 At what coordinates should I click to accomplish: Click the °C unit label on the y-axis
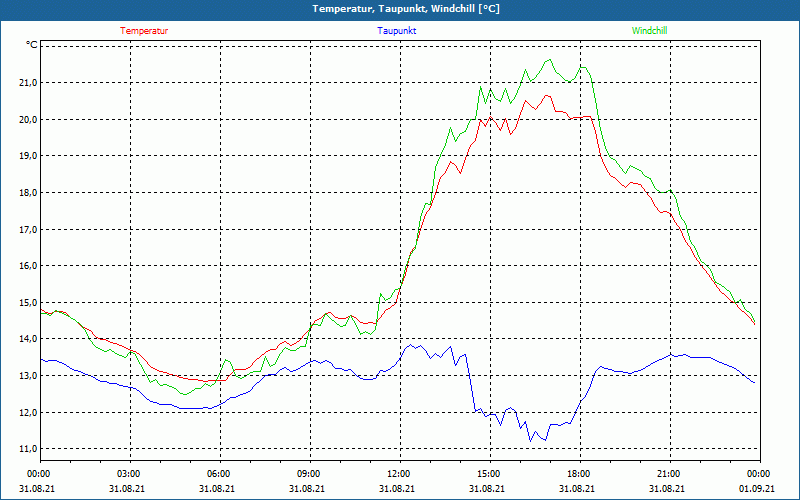click(32, 45)
